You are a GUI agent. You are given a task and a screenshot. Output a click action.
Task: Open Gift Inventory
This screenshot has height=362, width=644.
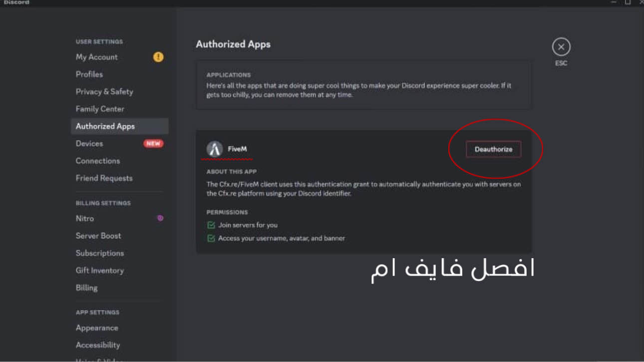pos(100,270)
